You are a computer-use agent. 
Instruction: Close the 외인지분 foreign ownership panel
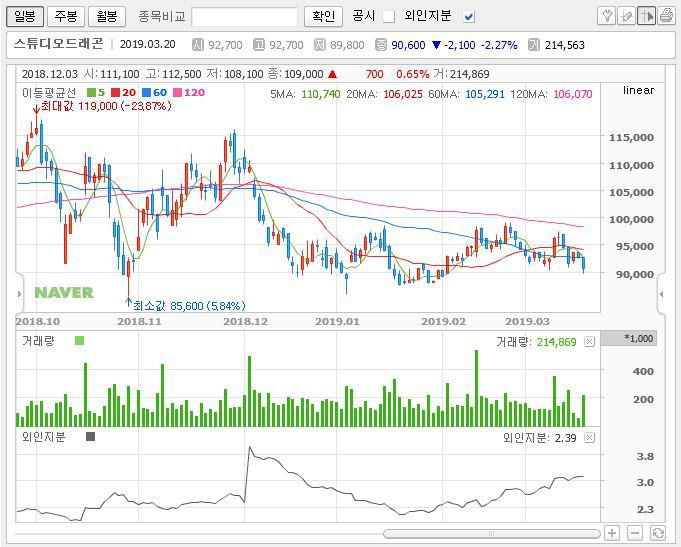pyautogui.click(x=589, y=438)
